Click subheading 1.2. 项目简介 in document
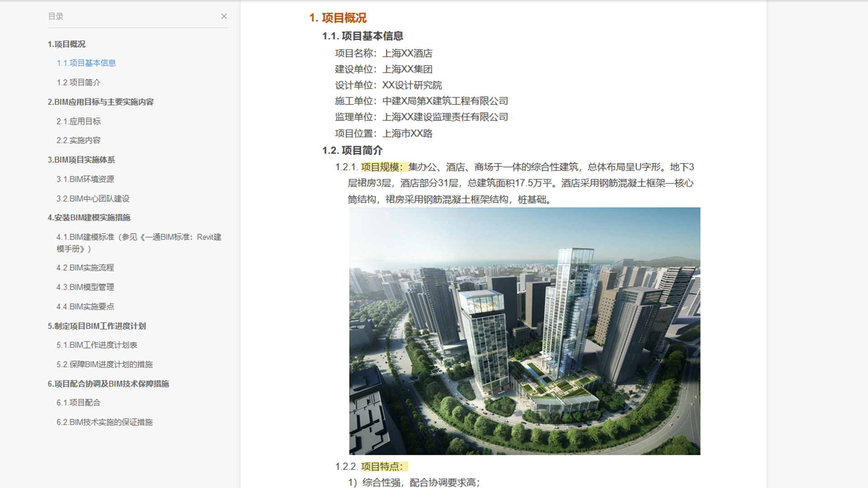 pos(352,150)
